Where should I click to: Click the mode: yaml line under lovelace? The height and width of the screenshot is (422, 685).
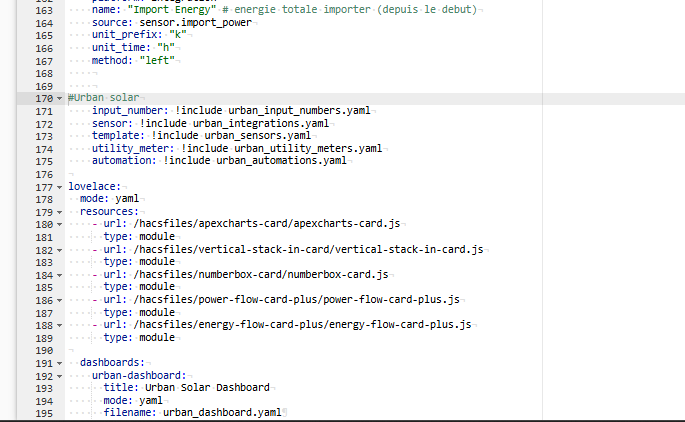coord(109,199)
